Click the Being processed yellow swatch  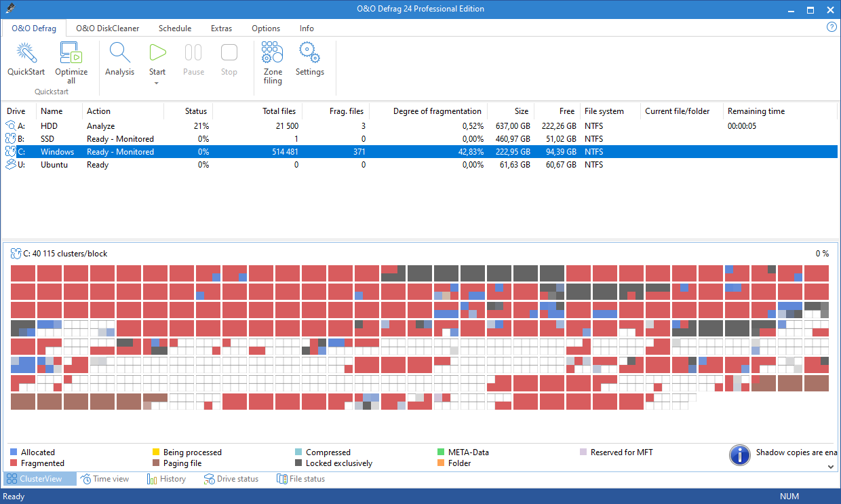coord(156,452)
